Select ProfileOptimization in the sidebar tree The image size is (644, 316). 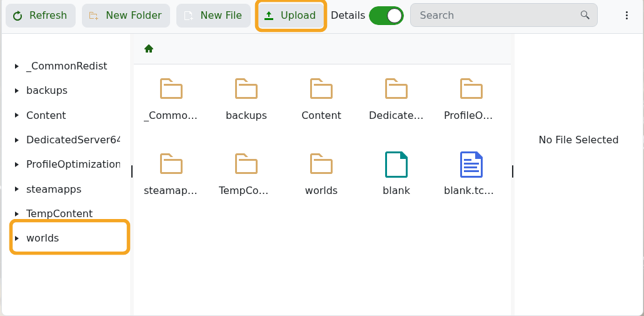(x=73, y=165)
